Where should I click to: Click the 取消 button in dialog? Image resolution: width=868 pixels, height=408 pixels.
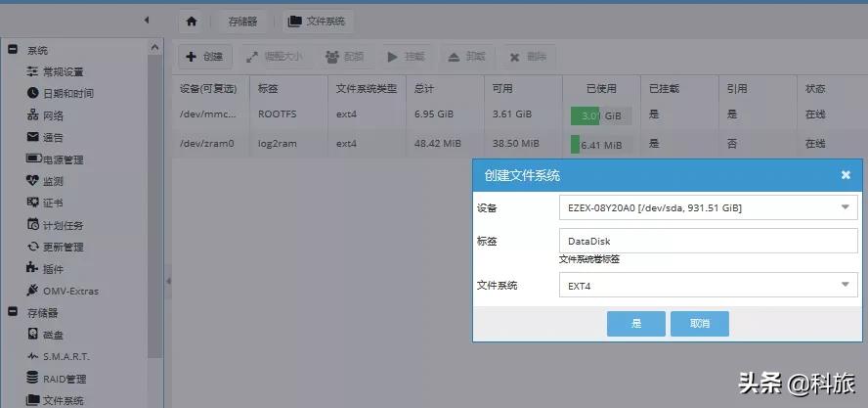[700, 324]
